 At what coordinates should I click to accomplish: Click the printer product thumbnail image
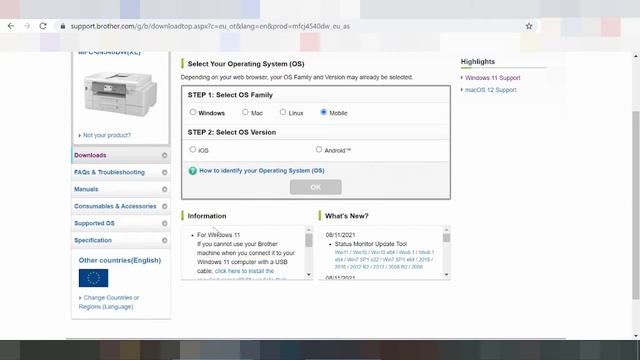120,94
